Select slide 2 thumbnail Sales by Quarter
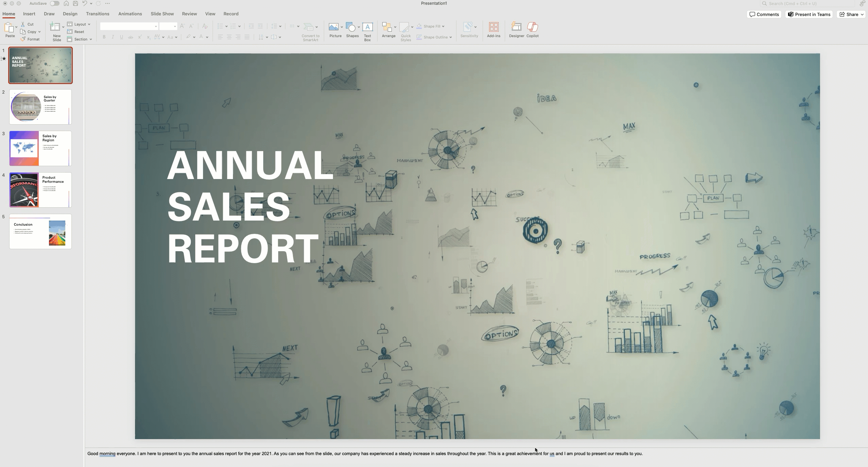Image resolution: width=868 pixels, height=467 pixels. [40, 107]
